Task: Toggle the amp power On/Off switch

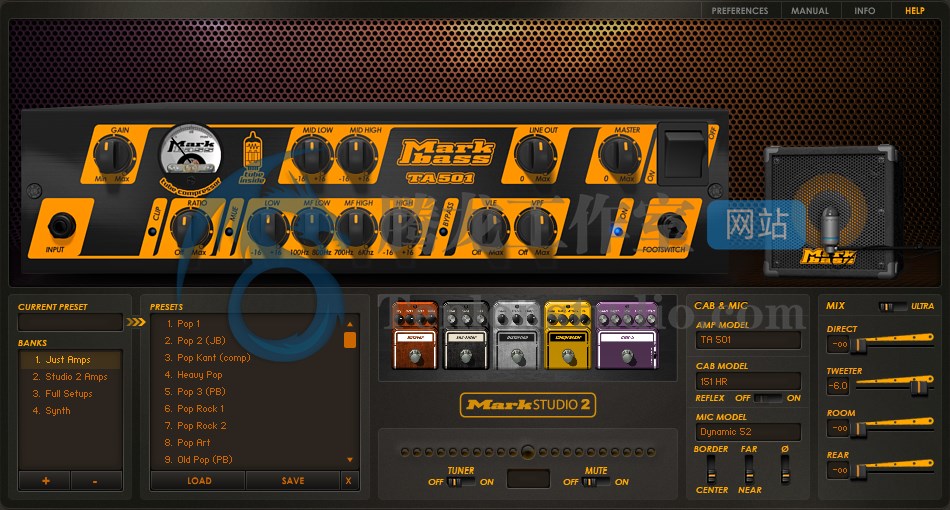Action: (683, 153)
